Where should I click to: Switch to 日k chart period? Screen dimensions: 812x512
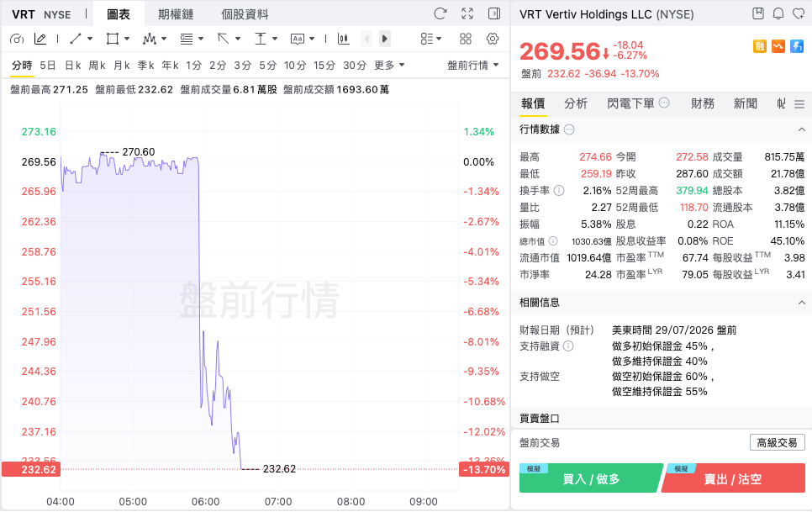pos(72,66)
